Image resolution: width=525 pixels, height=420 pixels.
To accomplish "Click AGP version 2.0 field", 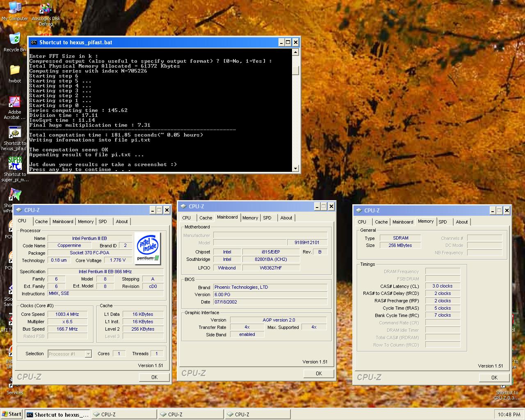I will click(278, 320).
